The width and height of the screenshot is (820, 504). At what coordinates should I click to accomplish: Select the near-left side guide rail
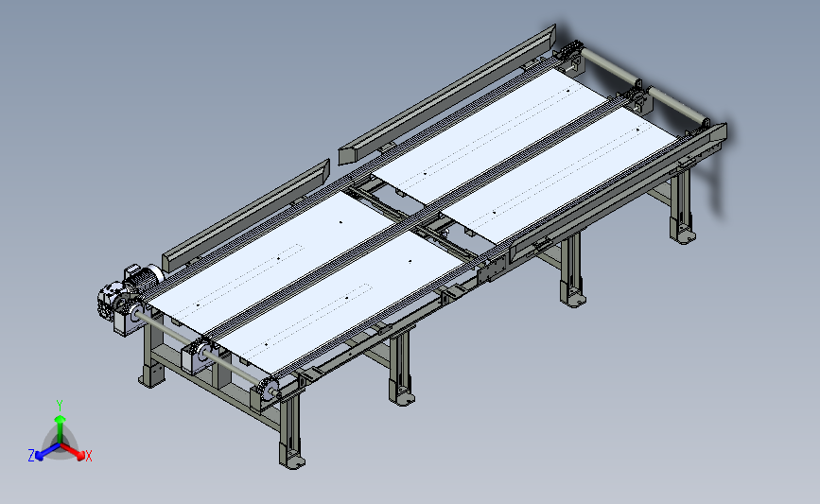pyautogui.click(x=246, y=215)
